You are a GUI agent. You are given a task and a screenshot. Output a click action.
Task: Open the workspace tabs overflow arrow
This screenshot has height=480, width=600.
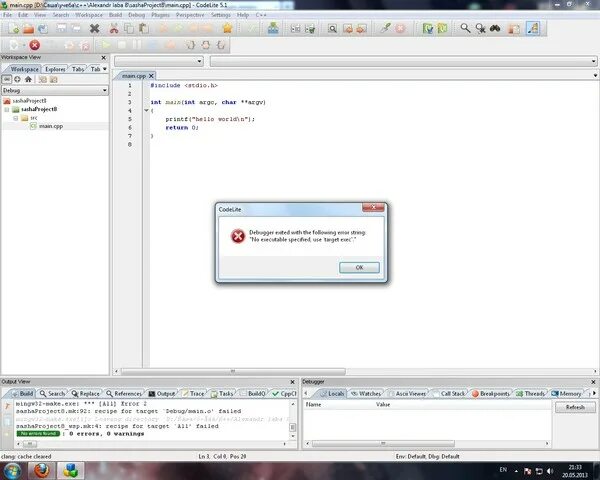105,69
